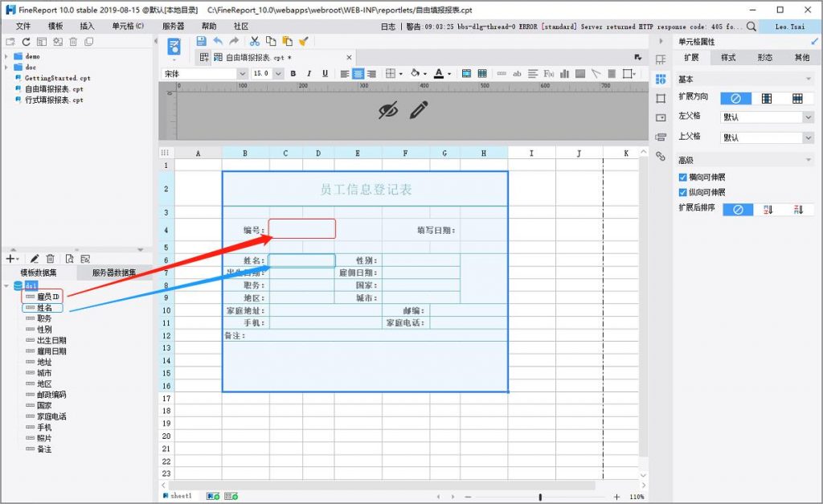Open the font size 15.0 dropdown
Image resolution: width=823 pixels, height=504 pixels.
click(x=278, y=73)
